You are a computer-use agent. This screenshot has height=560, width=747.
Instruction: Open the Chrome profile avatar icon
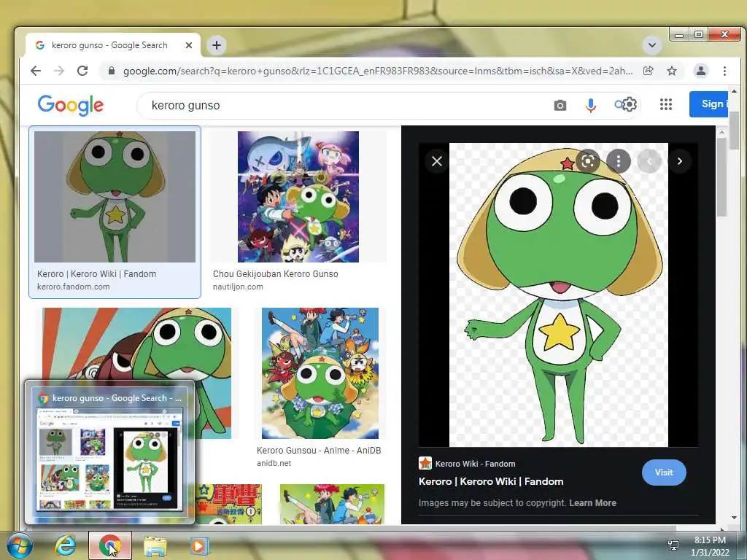[701, 71]
